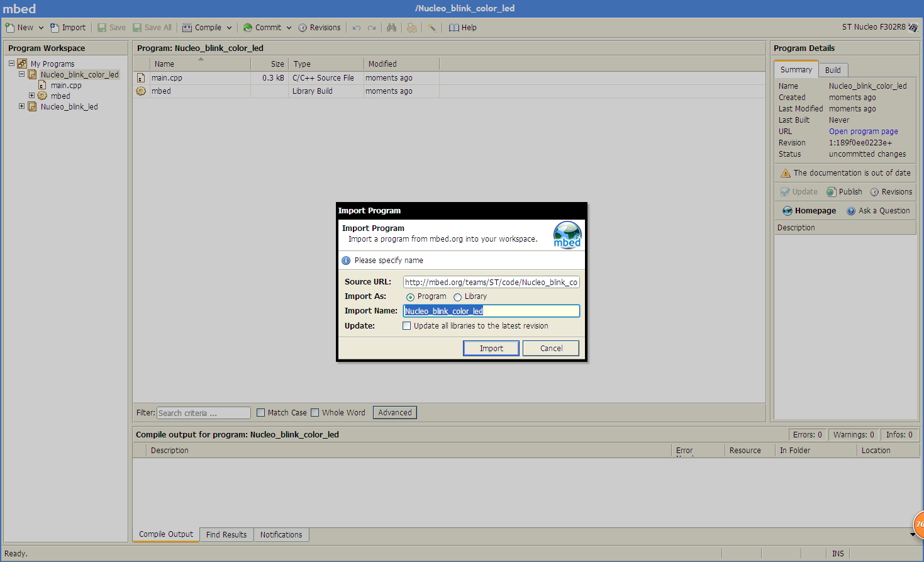Viewport: 924px width, 562px height.
Task: Switch to the Find Results tab
Action: pyautogui.click(x=226, y=535)
